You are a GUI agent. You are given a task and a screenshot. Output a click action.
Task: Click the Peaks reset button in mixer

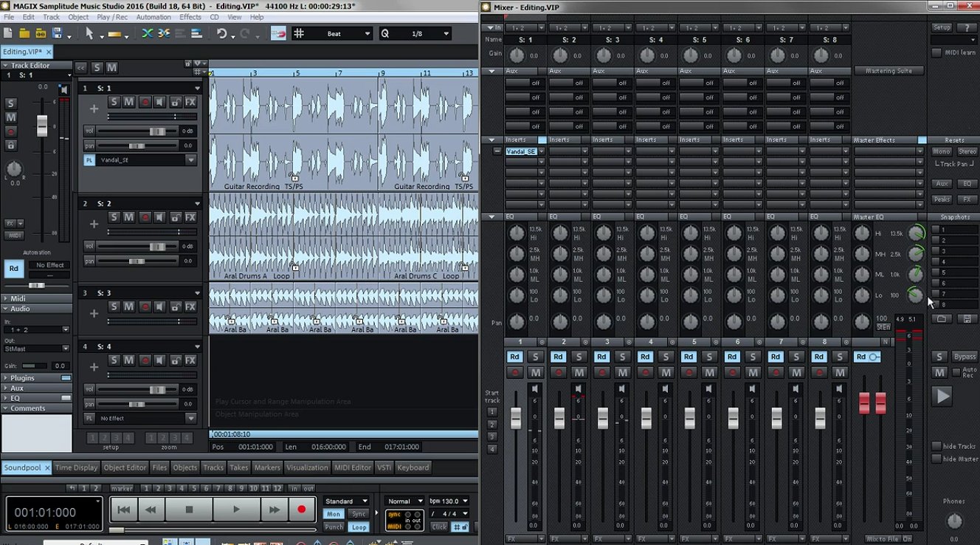(942, 199)
